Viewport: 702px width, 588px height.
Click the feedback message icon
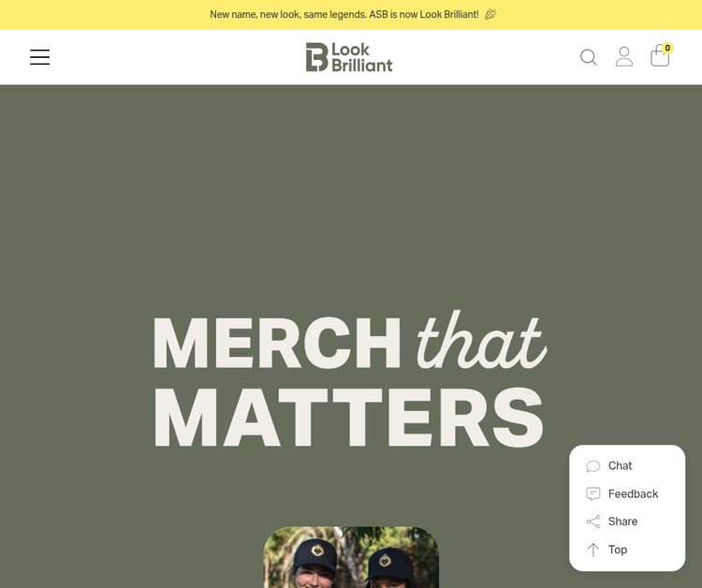593,494
